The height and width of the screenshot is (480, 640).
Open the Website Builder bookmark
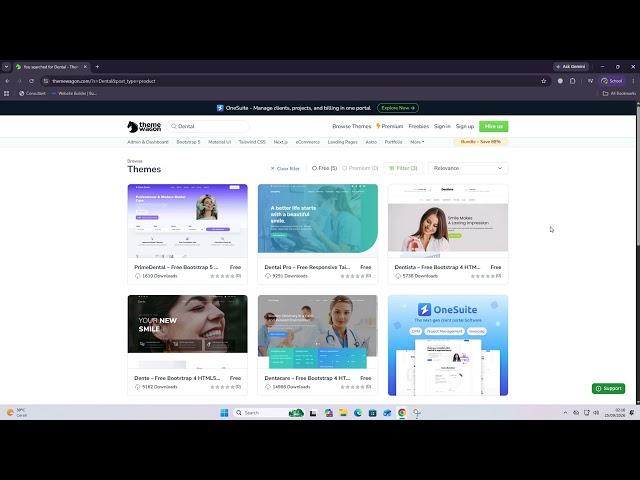(x=74, y=93)
